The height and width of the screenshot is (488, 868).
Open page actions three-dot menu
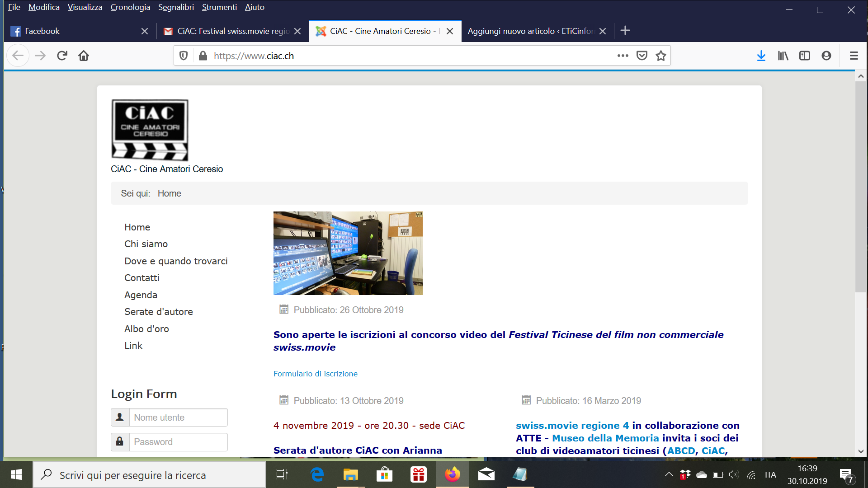[623, 56]
